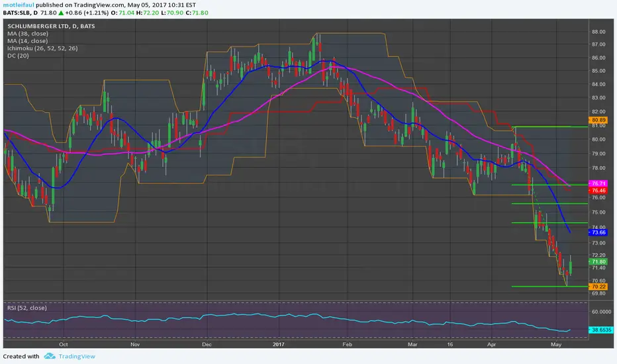
Task: Click the Feb label on time axis
Action: pos(347,344)
